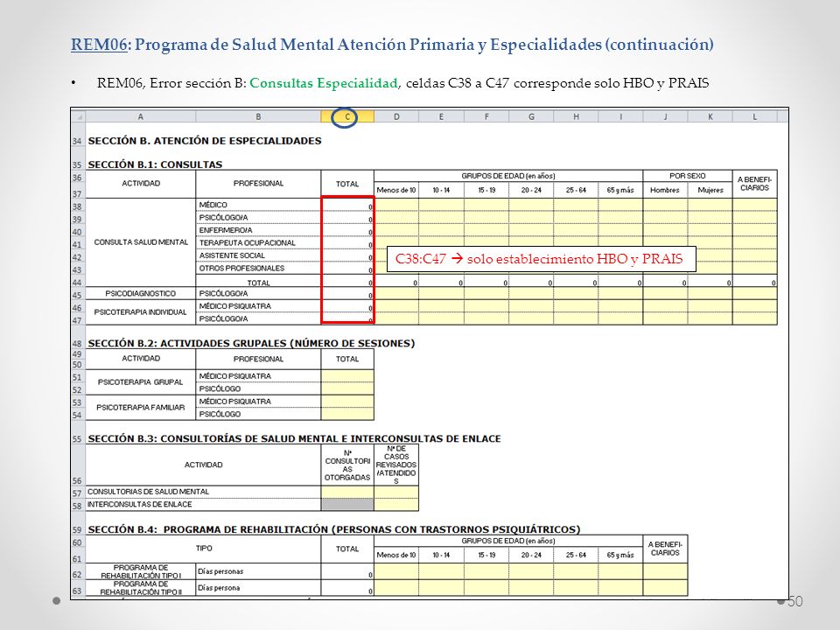Select 'Días personas' cell in row 62

tap(258, 571)
